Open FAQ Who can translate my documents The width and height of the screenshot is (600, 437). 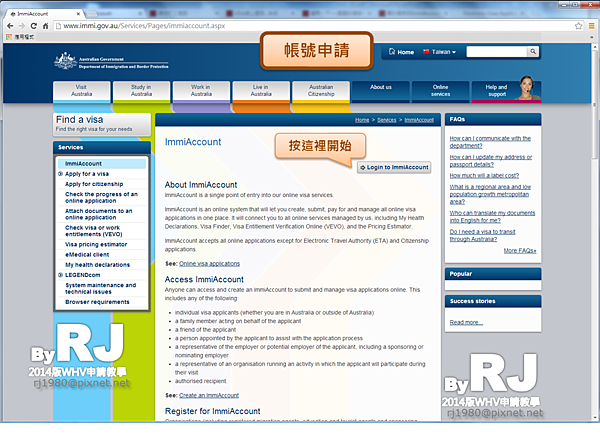click(x=492, y=217)
